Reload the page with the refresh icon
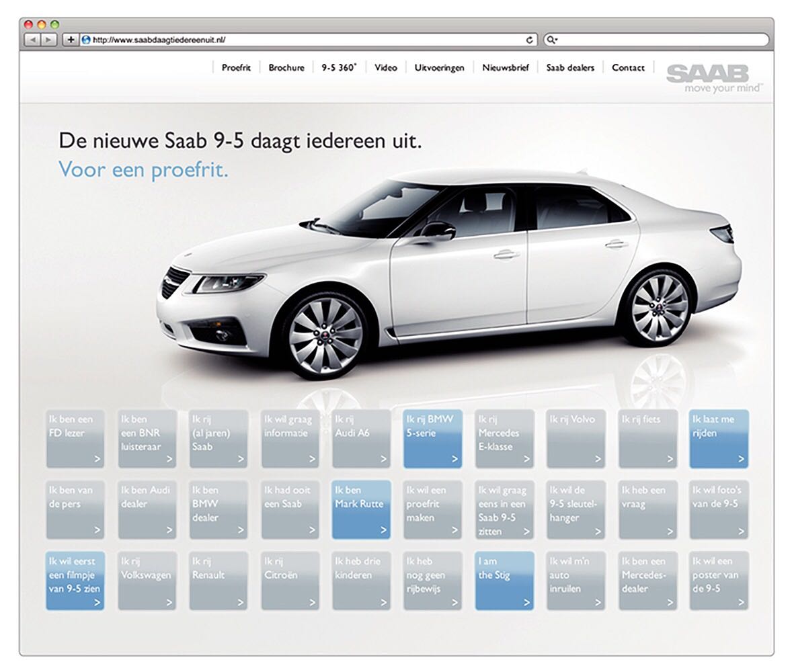Screen dimensions: 792x672 [x=529, y=40]
